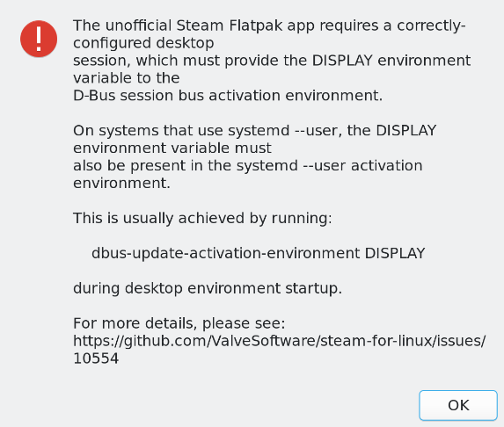Click the word "Steam" in the first line
Screen dimensions: 504x427
click(200, 25)
